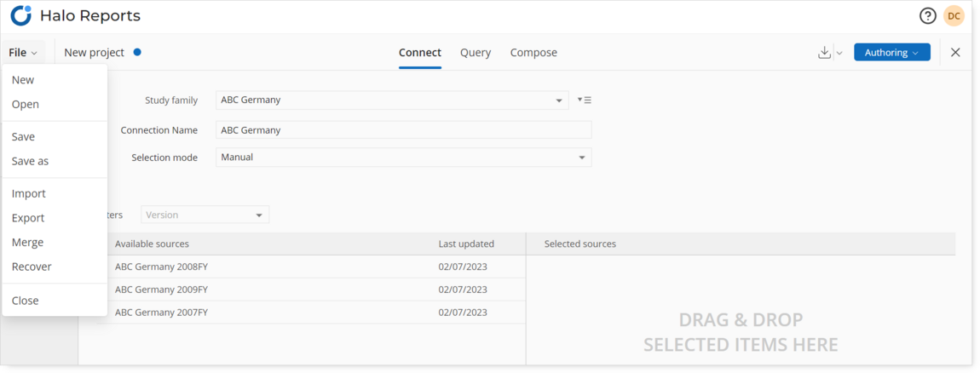This screenshot has height=373, width=980.
Task: Open the Authoring mode dropdown
Action: [x=892, y=53]
